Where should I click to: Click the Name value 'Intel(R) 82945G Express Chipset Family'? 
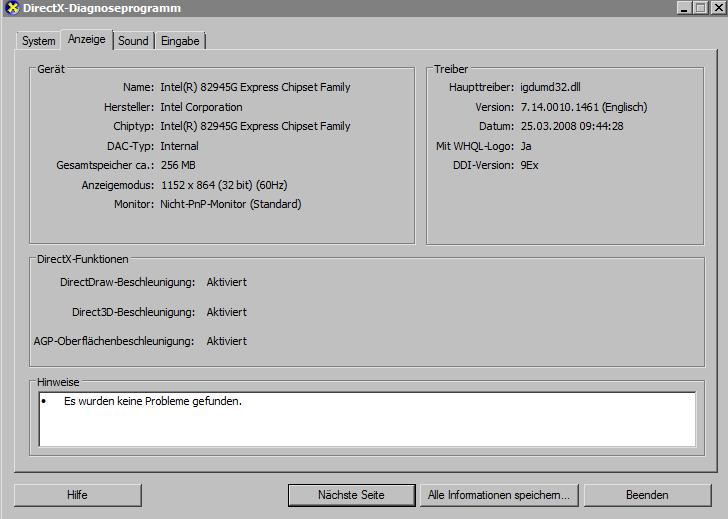point(255,87)
